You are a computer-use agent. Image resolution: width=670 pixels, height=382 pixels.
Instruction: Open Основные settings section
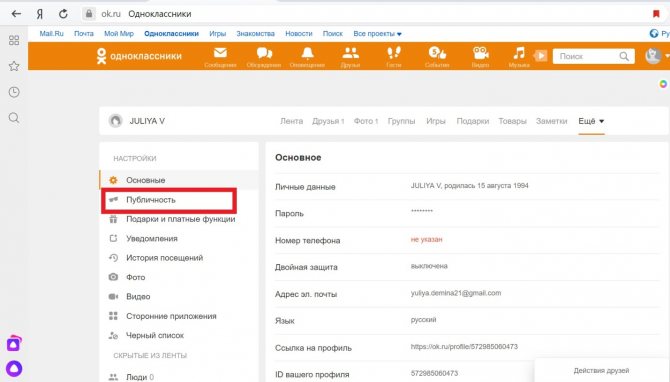point(179,180)
